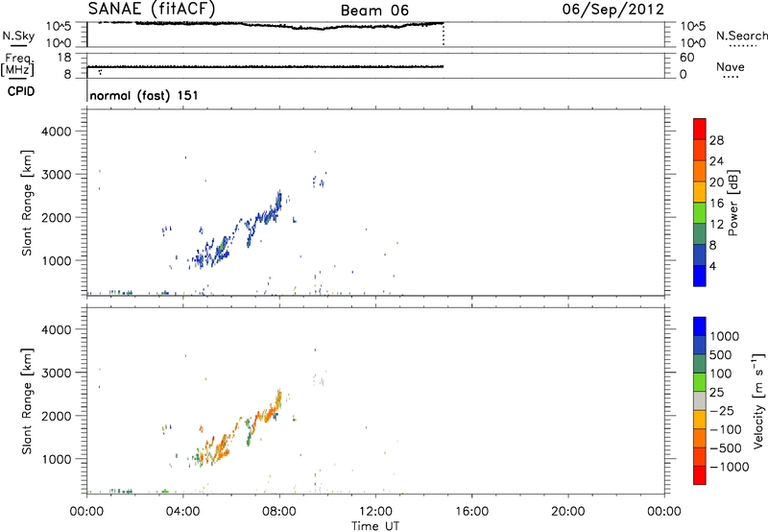768x532 pixels.
Task: Click the 04:00 time tick label
Action: coord(183,512)
